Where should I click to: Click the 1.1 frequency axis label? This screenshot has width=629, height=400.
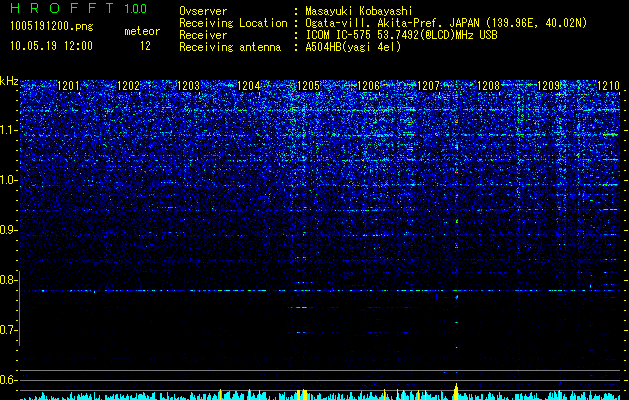click(x=8, y=130)
